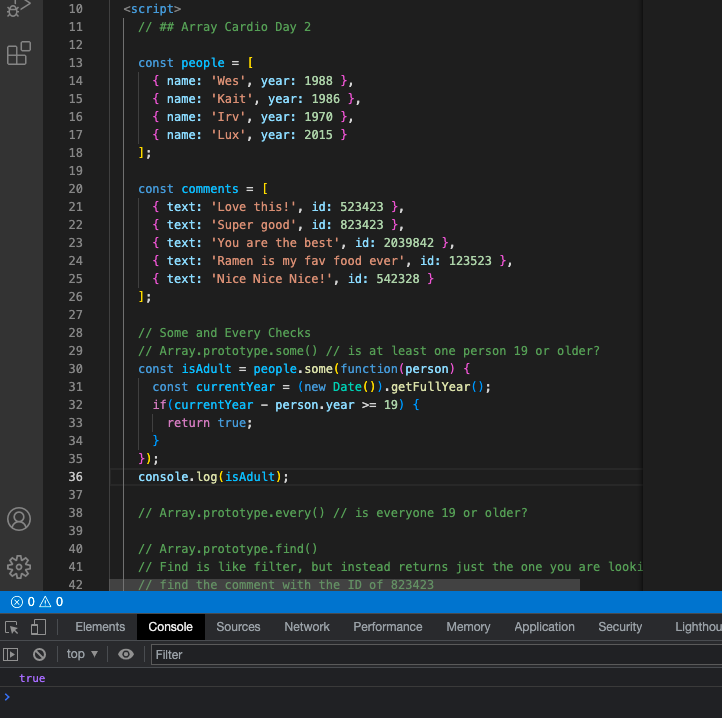Clear the console with the clear icon
The height and width of the screenshot is (718, 722).
pyautogui.click(x=39, y=654)
